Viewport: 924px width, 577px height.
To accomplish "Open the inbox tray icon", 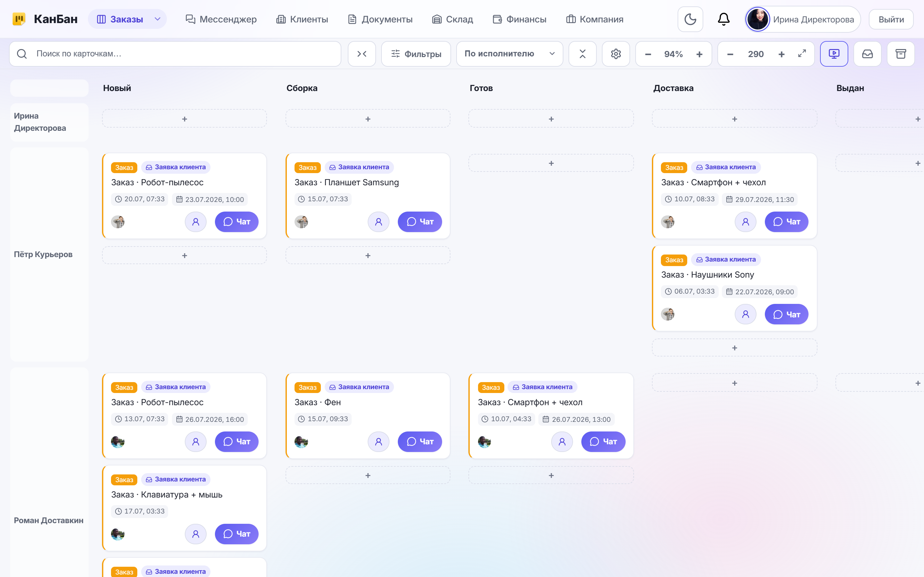I will pyautogui.click(x=867, y=54).
